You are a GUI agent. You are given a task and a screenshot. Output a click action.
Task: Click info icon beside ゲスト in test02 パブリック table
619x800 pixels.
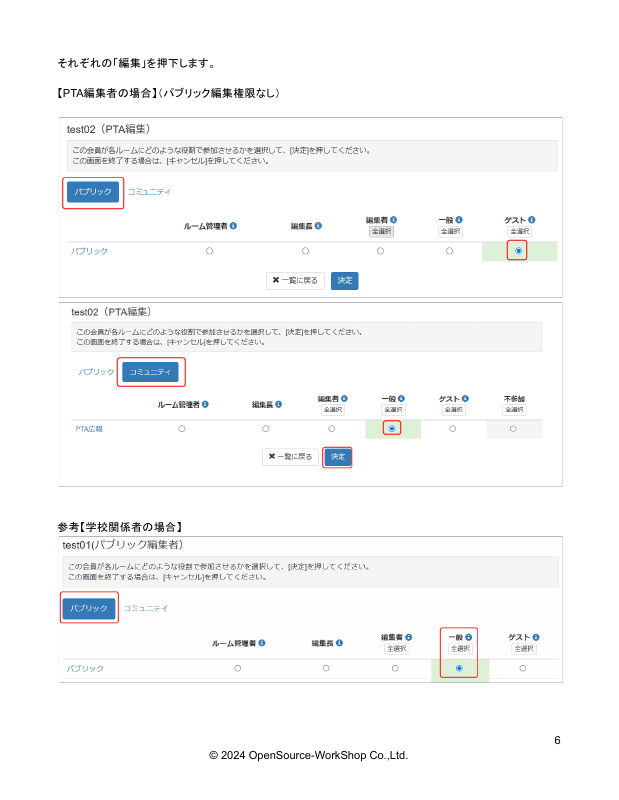(x=532, y=219)
